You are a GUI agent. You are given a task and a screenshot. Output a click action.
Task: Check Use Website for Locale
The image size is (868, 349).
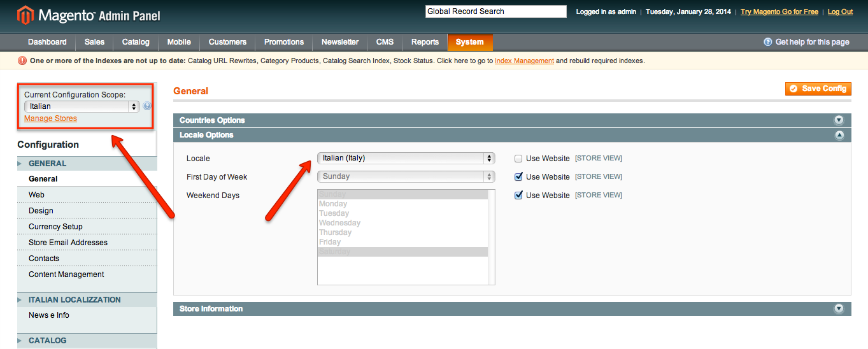click(518, 158)
